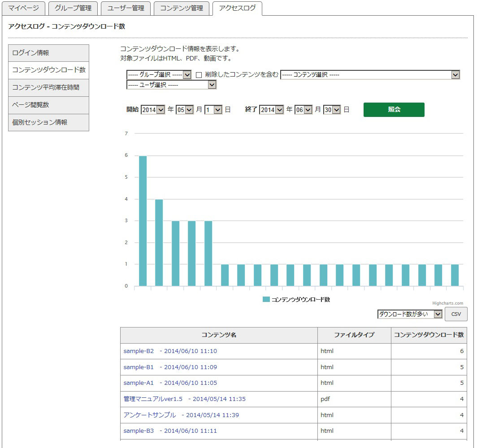
Task: Click the tallest chart bar with value 6
Action: pyautogui.click(x=143, y=221)
